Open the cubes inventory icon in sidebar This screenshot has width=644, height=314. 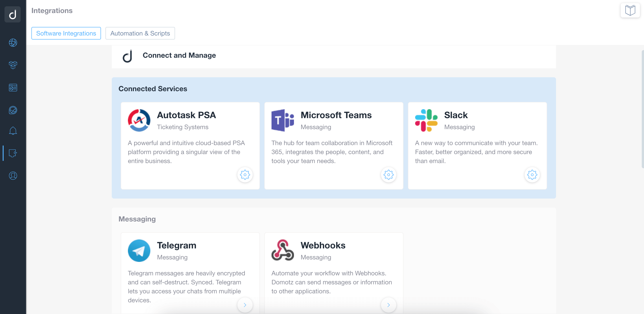click(x=13, y=65)
